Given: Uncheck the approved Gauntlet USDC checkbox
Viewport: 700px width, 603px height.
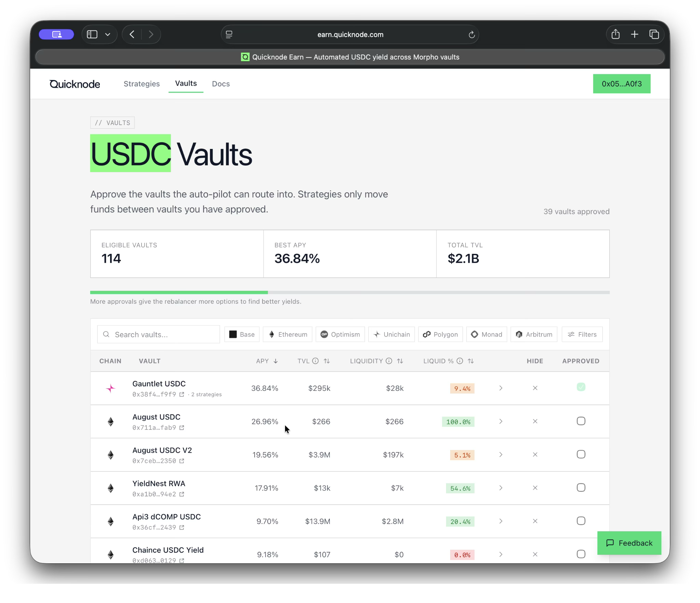Looking at the screenshot, I should point(581,387).
